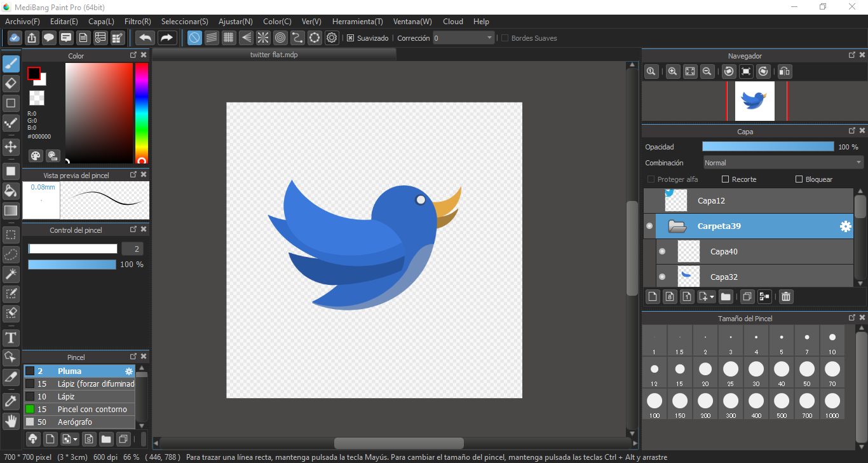This screenshot has height=463, width=868.
Task: Pick the Eyedropper tool
Action: pyautogui.click(x=11, y=401)
